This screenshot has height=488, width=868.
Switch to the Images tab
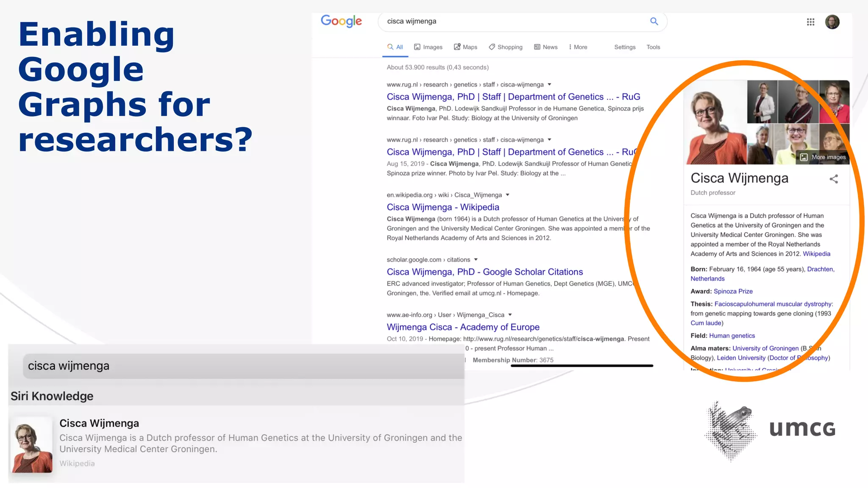pyautogui.click(x=428, y=47)
